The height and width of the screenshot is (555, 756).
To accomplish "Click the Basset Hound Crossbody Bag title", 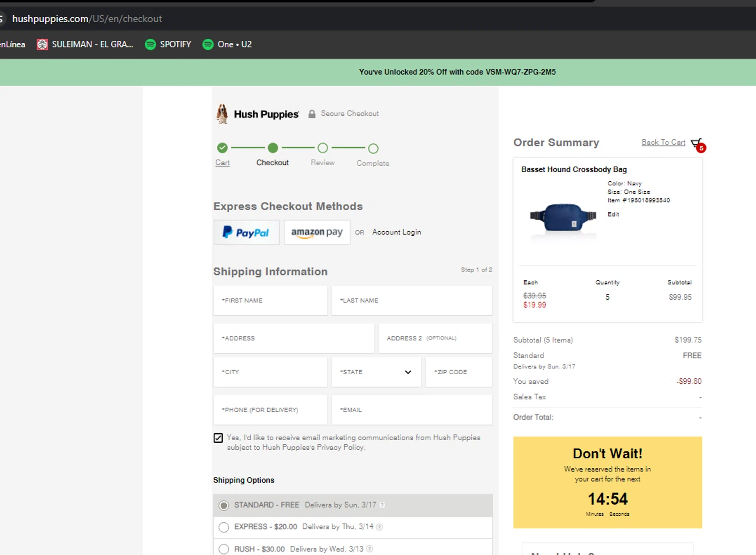I will 574,170.
